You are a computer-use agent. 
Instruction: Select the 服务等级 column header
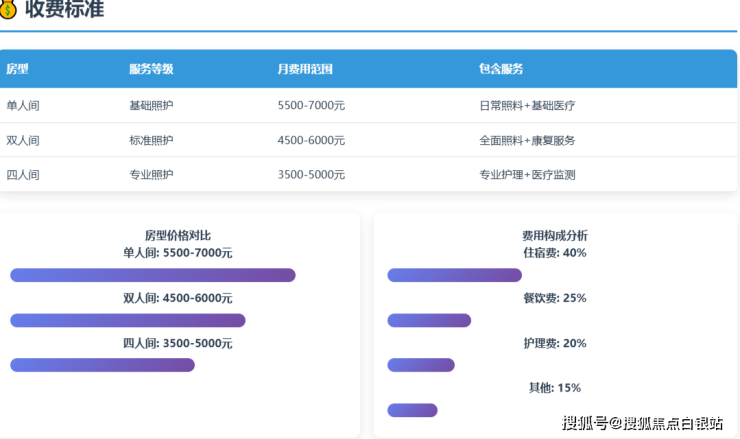point(151,69)
